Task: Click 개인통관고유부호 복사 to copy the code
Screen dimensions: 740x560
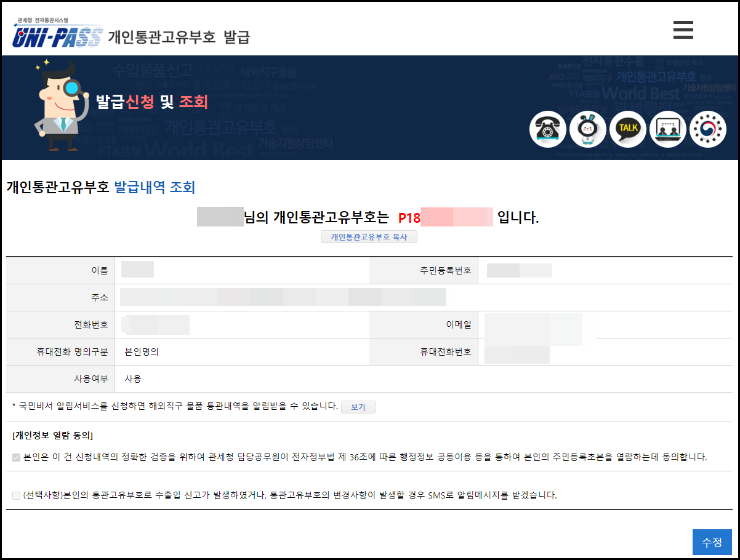Action: (x=368, y=236)
